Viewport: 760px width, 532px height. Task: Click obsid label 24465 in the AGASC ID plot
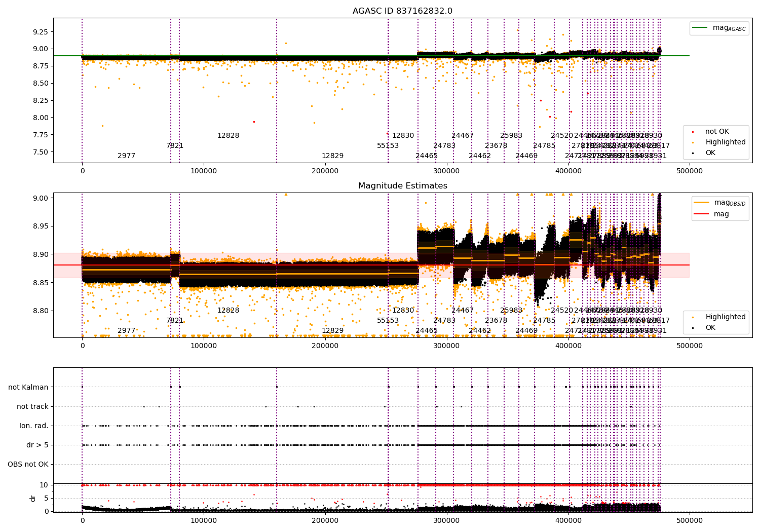pyautogui.click(x=427, y=156)
